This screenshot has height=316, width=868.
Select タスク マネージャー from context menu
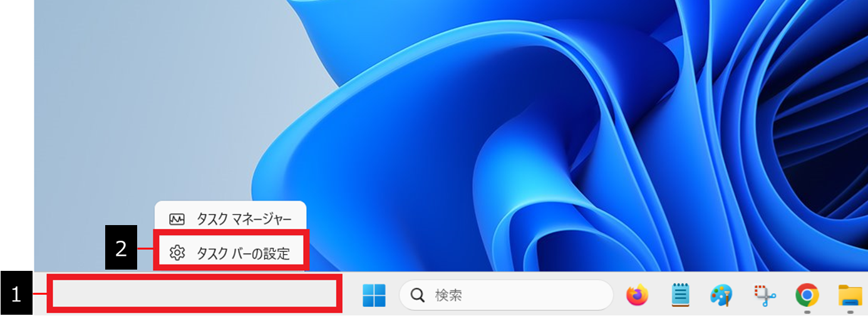[230, 219]
